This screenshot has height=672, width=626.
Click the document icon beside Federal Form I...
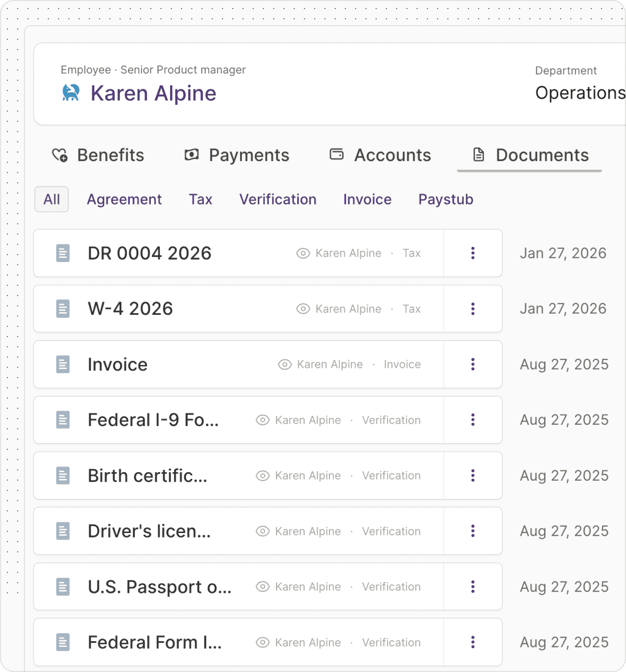pyautogui.click(x=63, y=642)
